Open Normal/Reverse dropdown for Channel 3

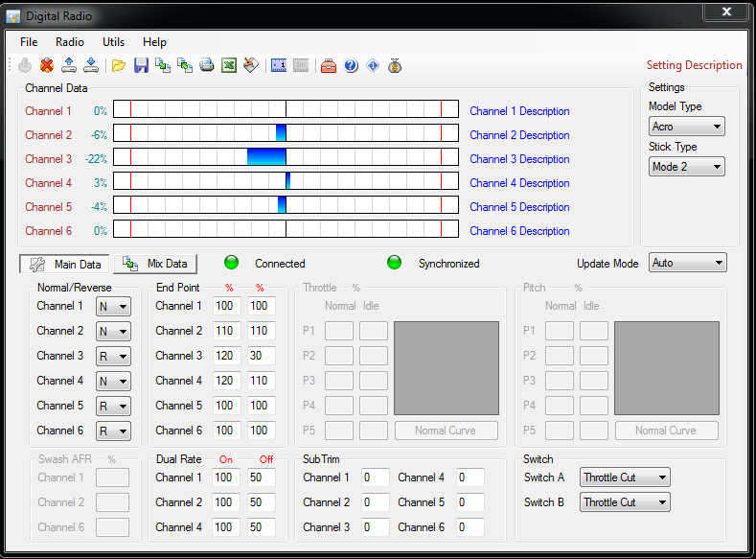[x=113, y=357]
